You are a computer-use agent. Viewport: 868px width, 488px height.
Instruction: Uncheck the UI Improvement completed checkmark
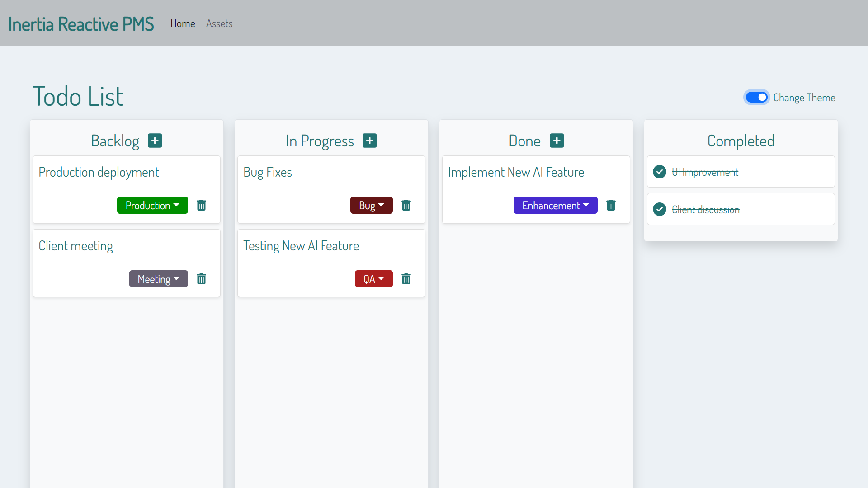pos(660,172)
